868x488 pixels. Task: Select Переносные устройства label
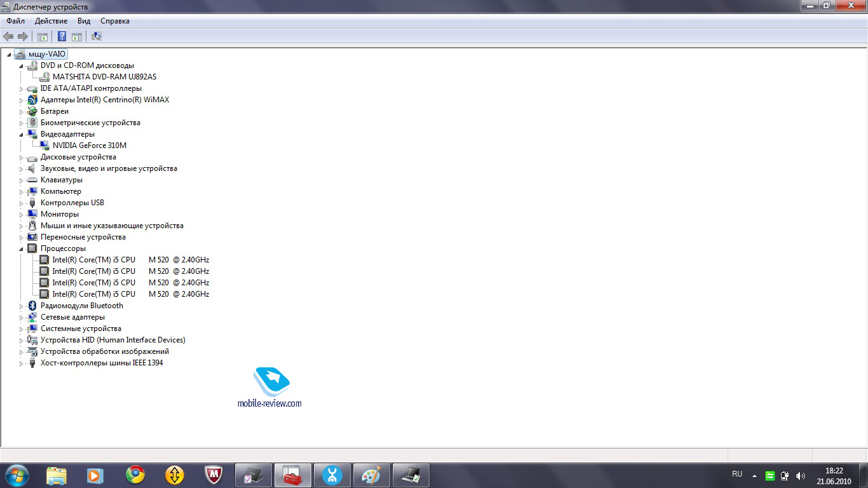point(83,237)
